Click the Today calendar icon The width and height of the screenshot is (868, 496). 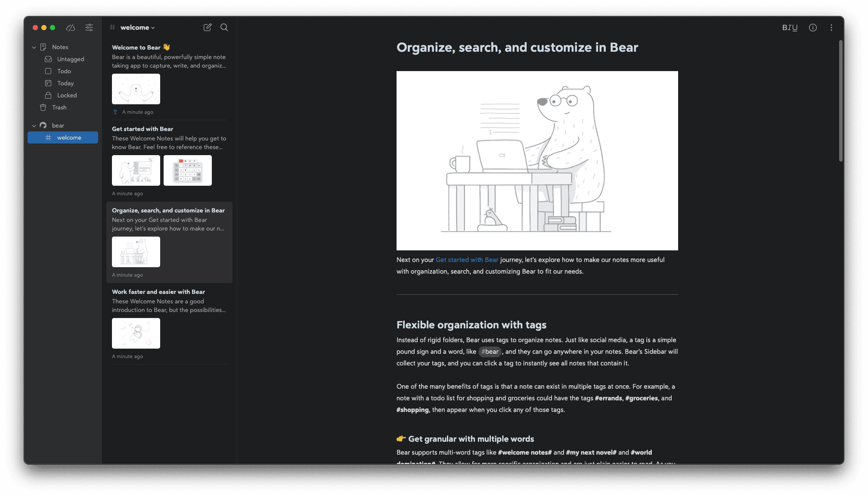point(48,83)
